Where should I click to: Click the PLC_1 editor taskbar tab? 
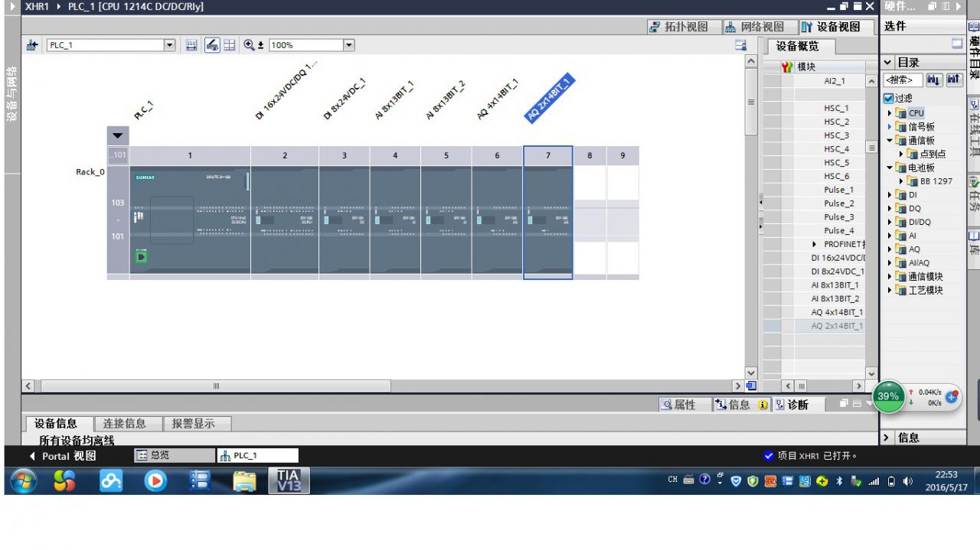[257, 455]
